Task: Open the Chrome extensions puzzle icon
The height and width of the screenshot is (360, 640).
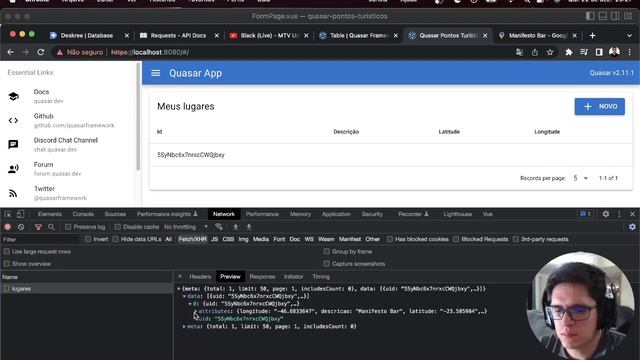Action: click(569, 52)
